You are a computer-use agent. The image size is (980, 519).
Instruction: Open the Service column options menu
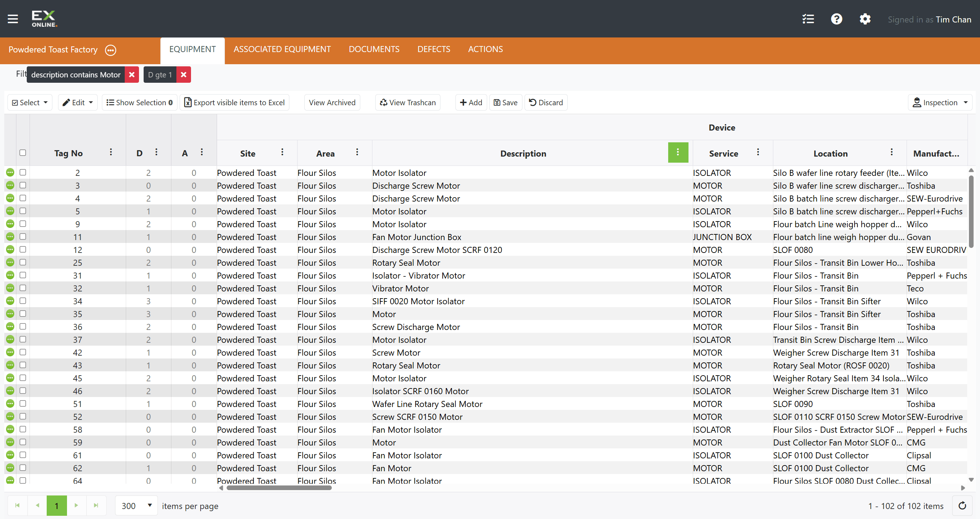(758, 152)
